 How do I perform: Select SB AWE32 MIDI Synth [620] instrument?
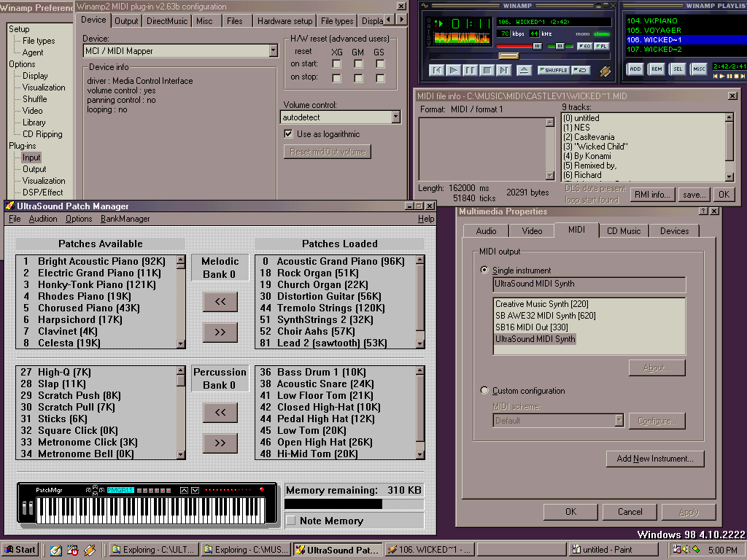(x=546, y=315)
